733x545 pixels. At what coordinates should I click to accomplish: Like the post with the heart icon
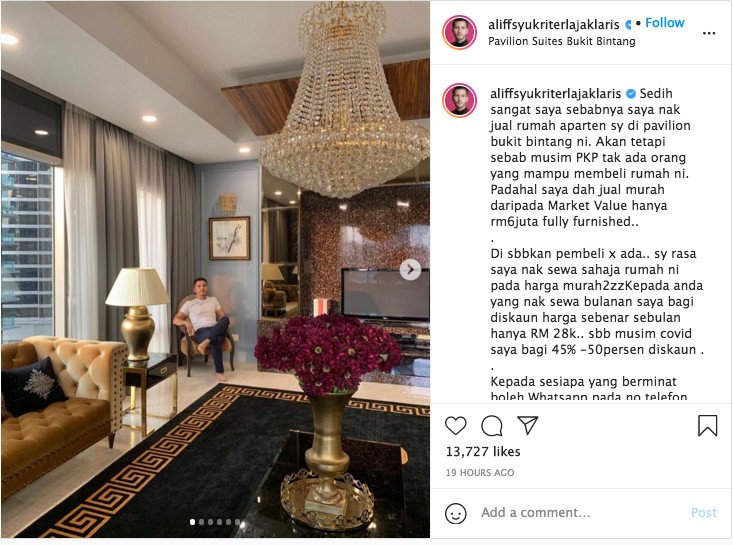click(455, 426)
